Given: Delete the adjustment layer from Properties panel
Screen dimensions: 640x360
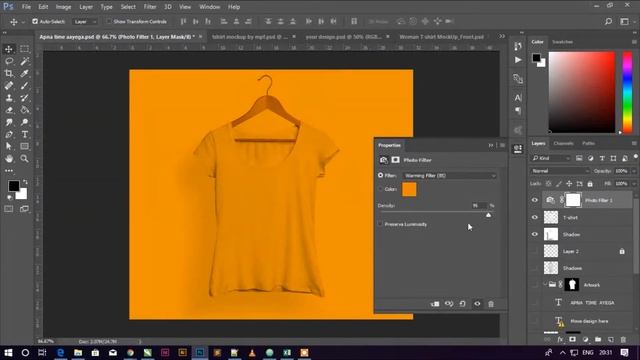Looking at the screenshot, I should click(x=491, y=304).
